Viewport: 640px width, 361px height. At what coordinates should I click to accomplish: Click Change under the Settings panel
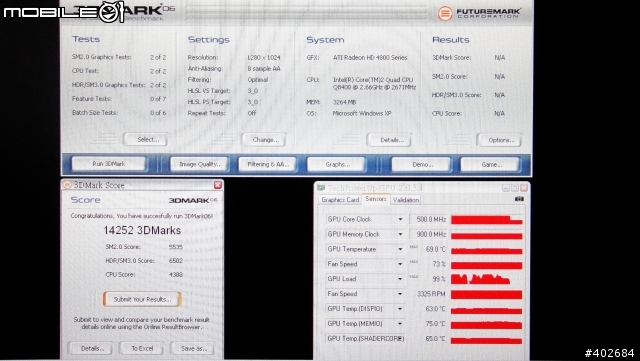coord(264,140)
